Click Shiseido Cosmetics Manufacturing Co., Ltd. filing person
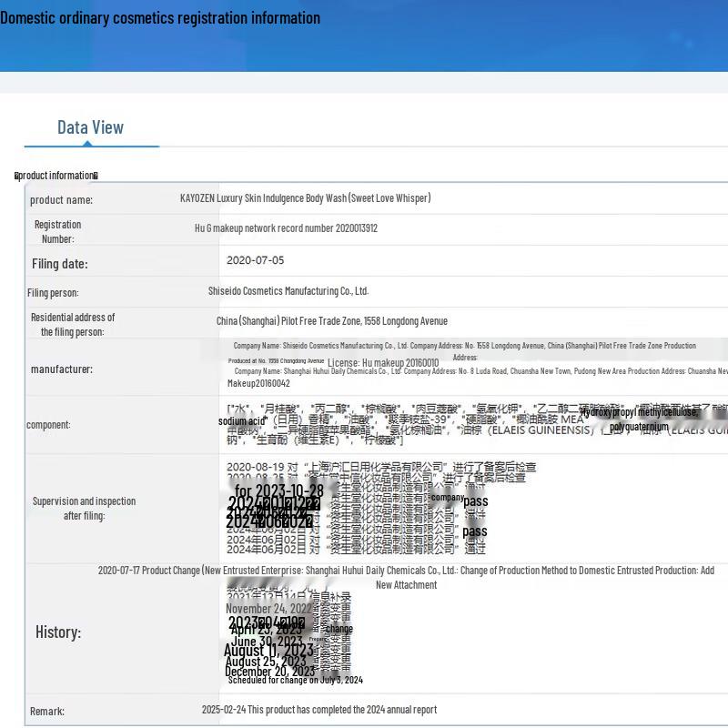Viewport: 728px width, 728px height. click(x=288, y=291)
